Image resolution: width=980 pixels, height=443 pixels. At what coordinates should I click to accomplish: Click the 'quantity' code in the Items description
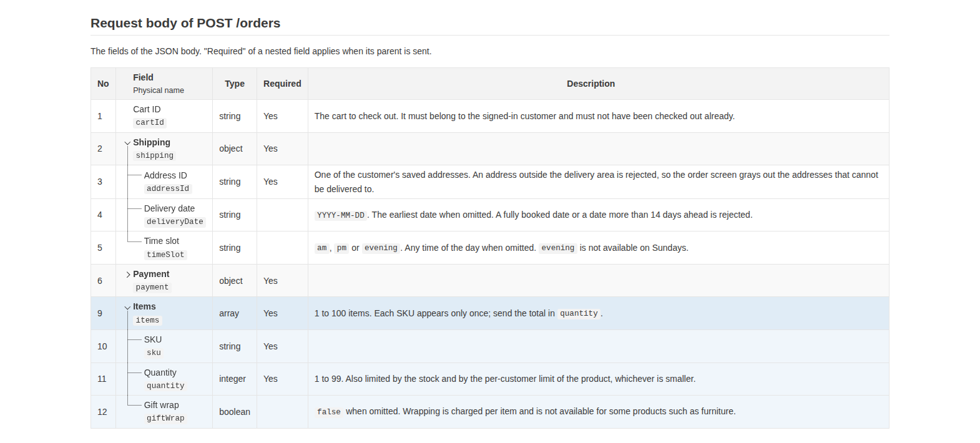click(579, 314)
